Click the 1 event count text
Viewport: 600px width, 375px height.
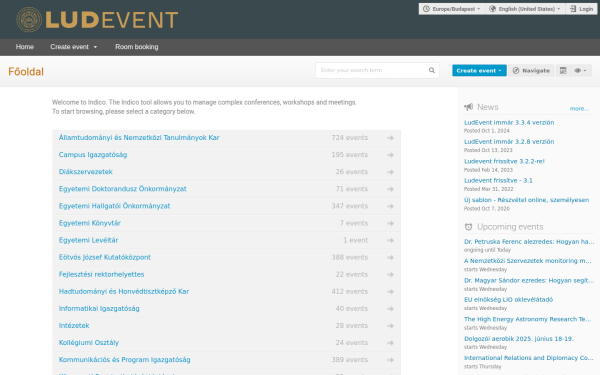click(x=355, y=240)
